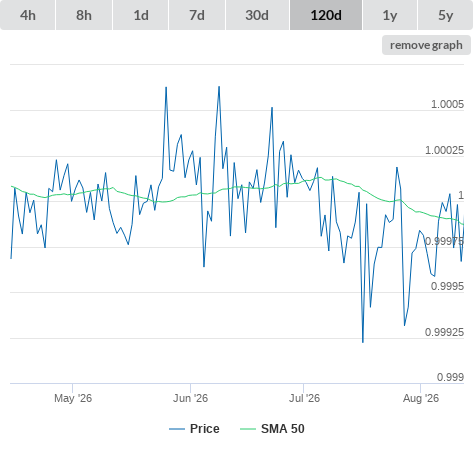Choose the 1d time range tab
The width and height of the screenshot is (474, 455).
click(x=141, y=15)
